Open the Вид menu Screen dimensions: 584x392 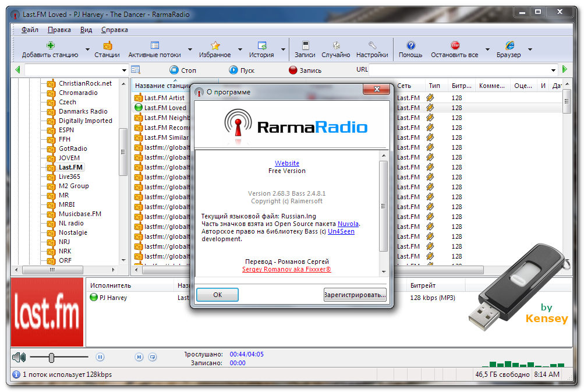86,30
